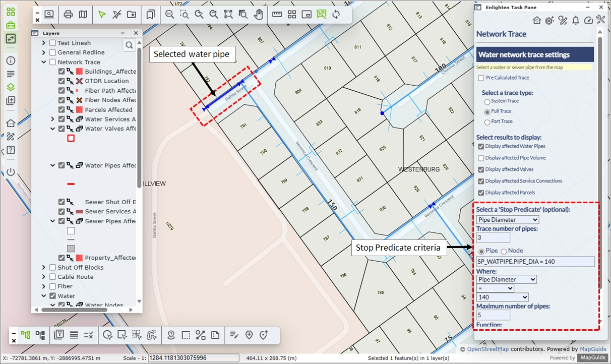Check Display affected Pipe Volume
Image resolution: width=611 pixels, height=364 pixels.
[481, 158]
